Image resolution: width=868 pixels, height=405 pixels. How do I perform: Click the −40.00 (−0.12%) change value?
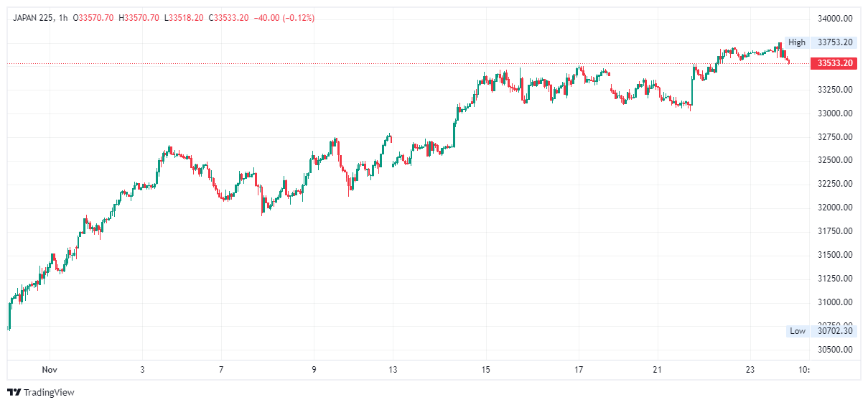[284, 17]
